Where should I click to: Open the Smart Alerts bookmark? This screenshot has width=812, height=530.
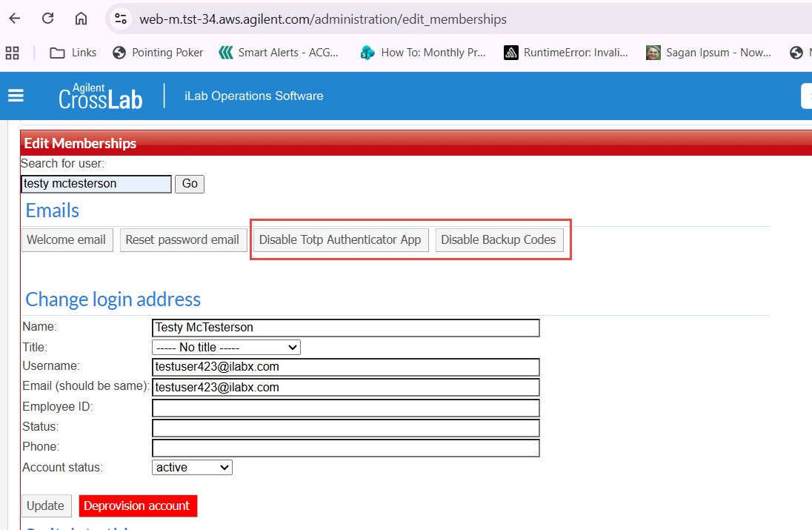[279, 53]
